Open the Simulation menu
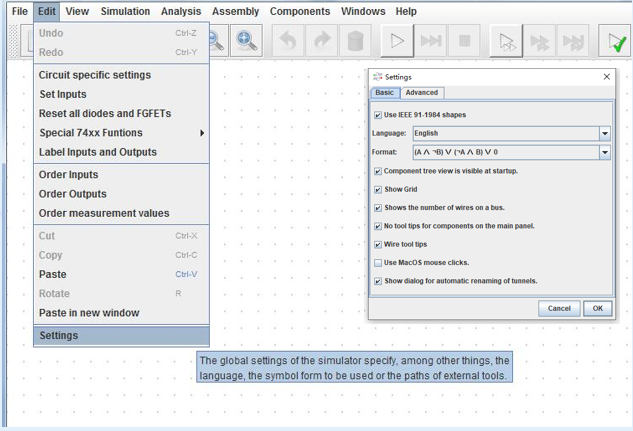This screenshot has height=431, width=633. 125,11
